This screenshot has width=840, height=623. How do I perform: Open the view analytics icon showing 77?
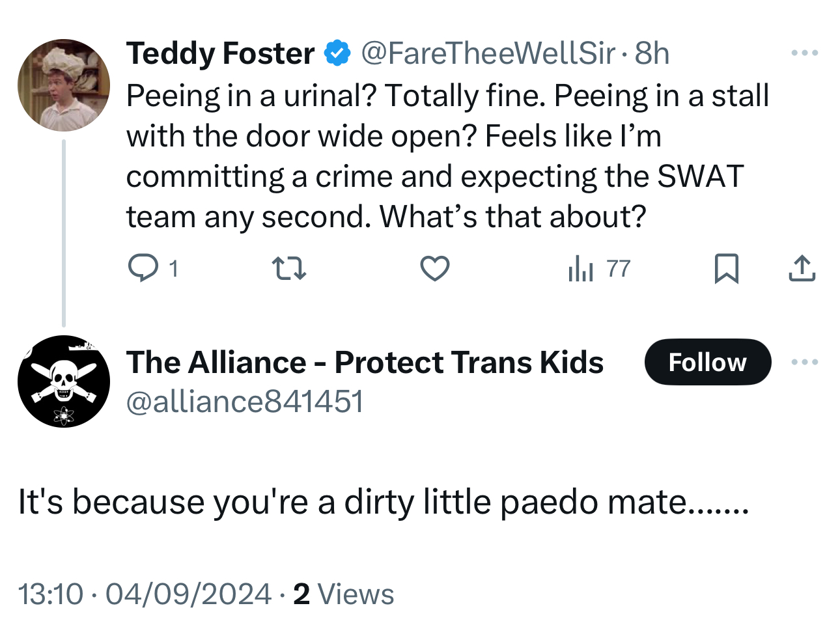(x=581, y=268)
